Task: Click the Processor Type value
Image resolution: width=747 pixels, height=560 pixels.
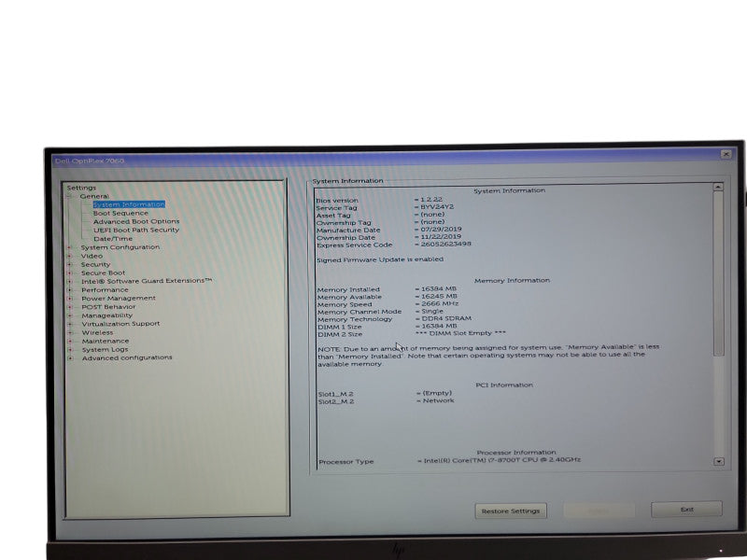Action: [x=501, y=460]
